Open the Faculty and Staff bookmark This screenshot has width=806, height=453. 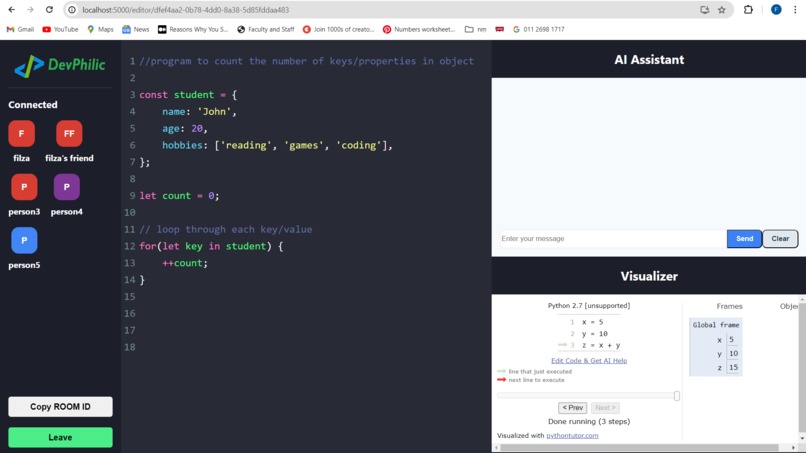point(266,29)
